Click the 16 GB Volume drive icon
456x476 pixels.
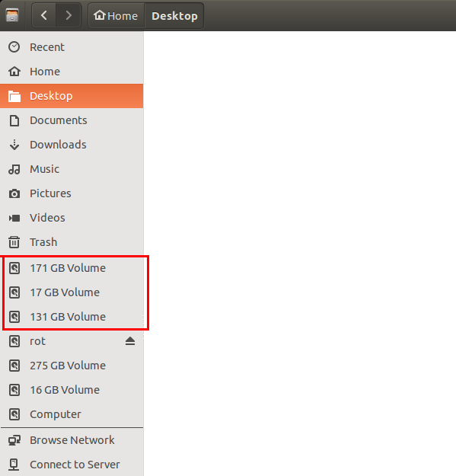(x=14, y=390)
